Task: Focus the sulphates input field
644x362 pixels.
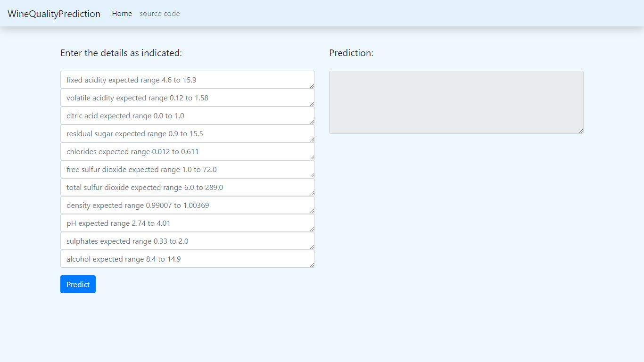Action: [x=188, y=241]
